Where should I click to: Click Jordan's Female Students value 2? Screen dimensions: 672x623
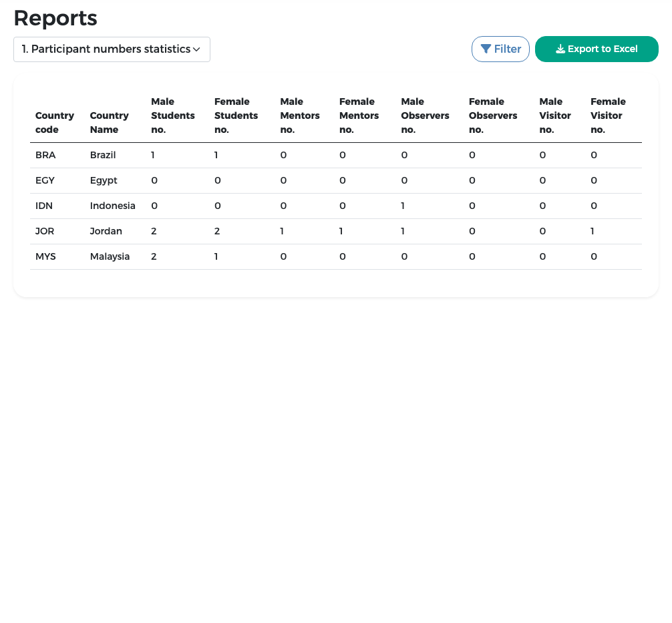(217, 231)
